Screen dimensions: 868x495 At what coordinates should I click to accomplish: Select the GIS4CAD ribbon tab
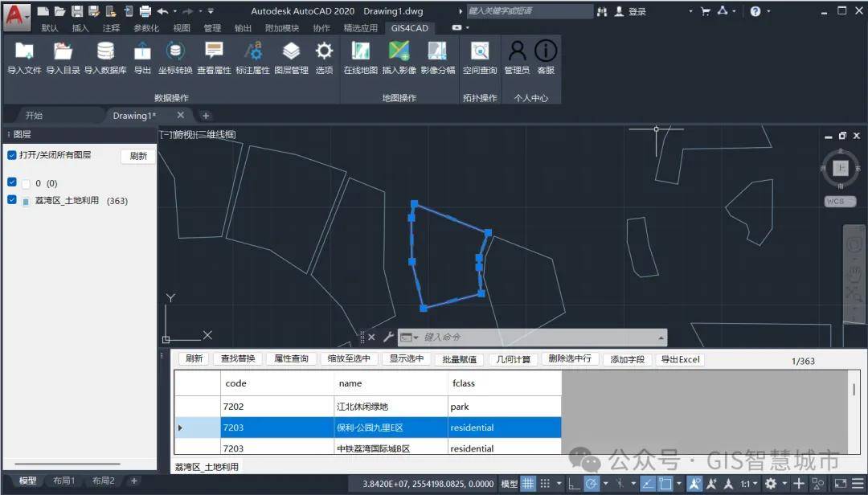pyautogui.click(x=410, y=27)
